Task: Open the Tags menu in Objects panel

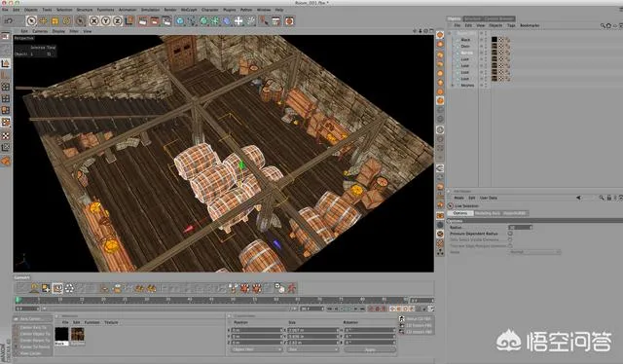Action: (x=511, y=25)
